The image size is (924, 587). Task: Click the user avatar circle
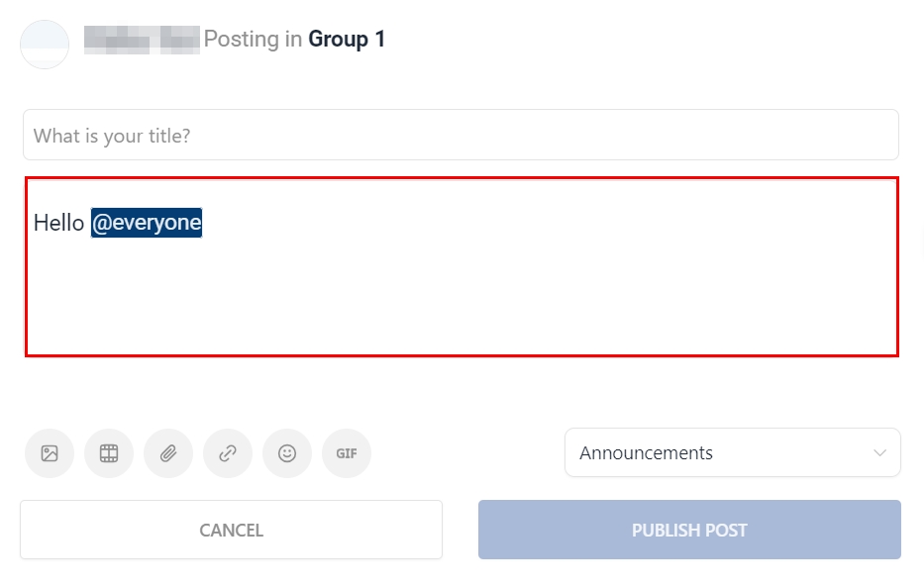tap(45, 45)
